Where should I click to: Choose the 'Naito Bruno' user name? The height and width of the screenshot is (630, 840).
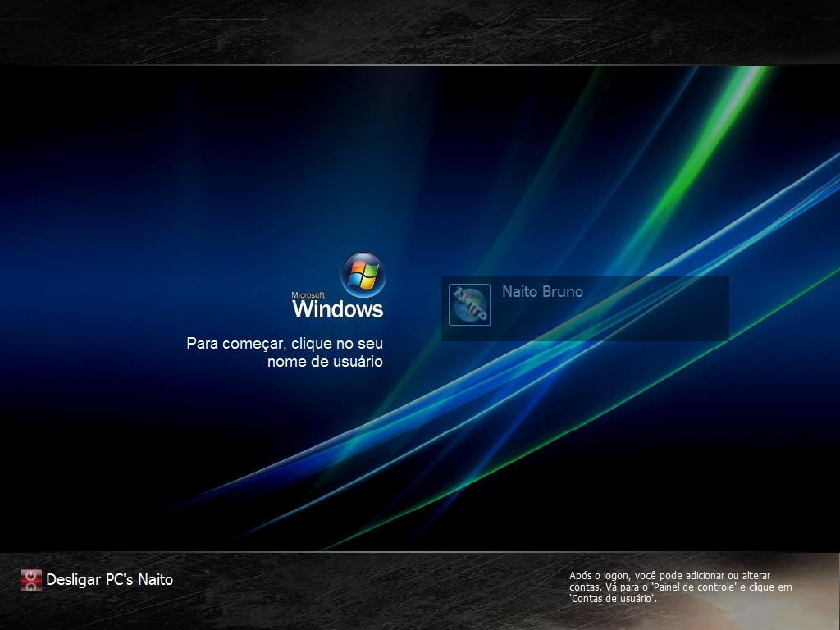(542, 291)
